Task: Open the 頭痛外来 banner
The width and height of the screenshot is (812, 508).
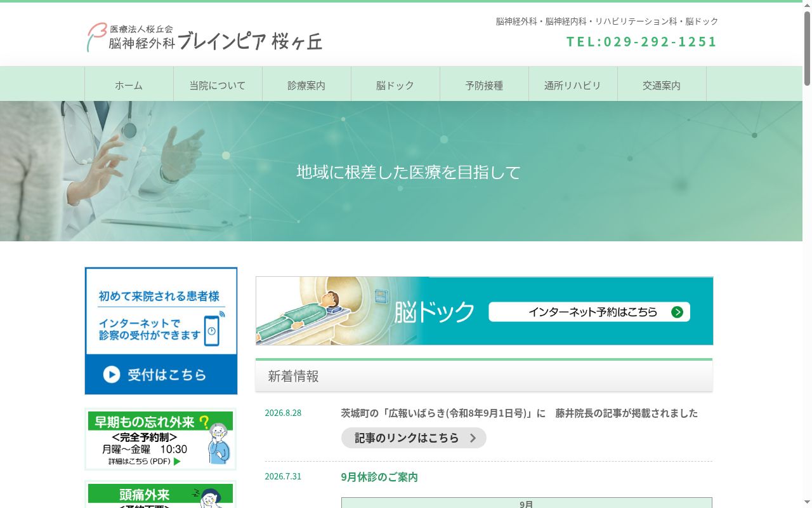Action: point(160,495)
